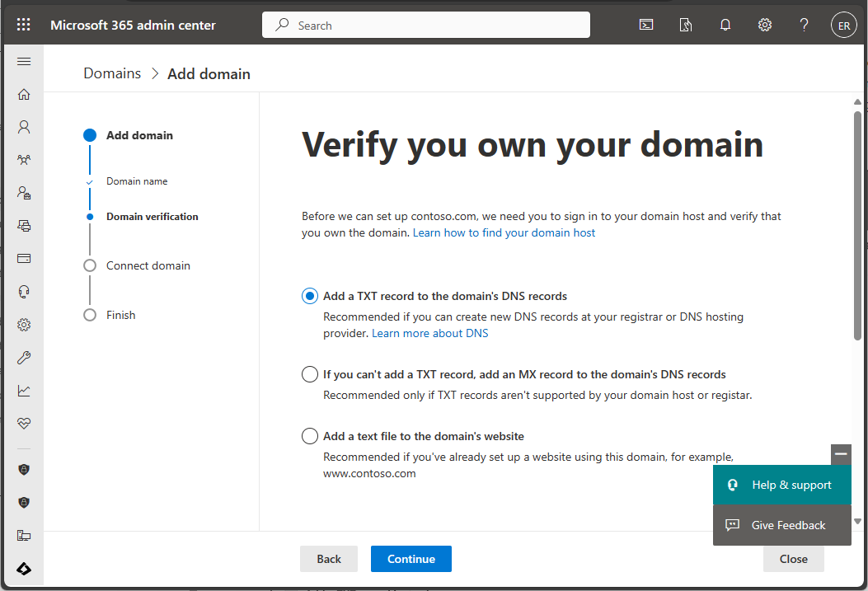Viewport: 868px width, 591px height.
Task: Open Give Feedback
Action: (x=780, y=525)
